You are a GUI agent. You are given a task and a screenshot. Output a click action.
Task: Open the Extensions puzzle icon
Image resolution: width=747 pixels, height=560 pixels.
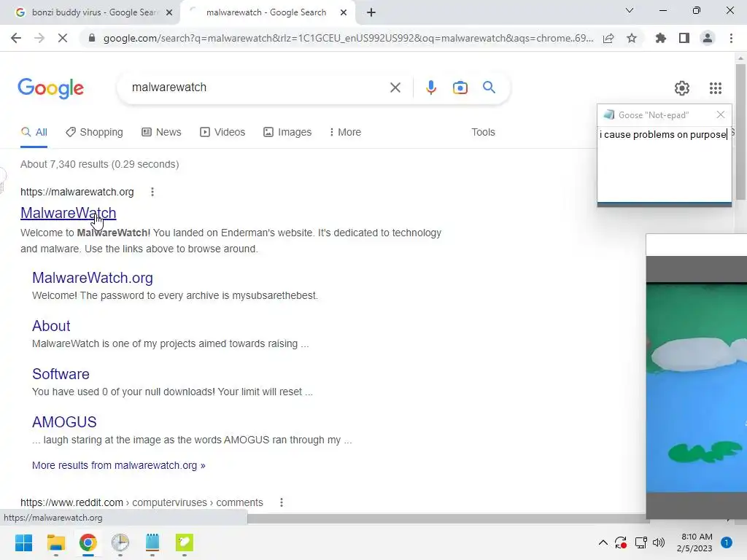(x=661, y=38)
